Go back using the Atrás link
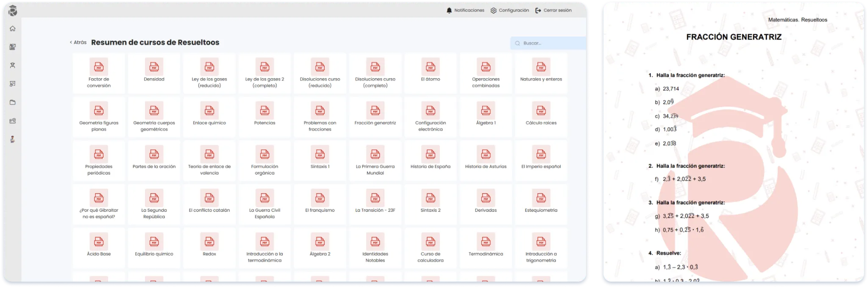This screenshot has height=287, width=868. click(78, 42)
